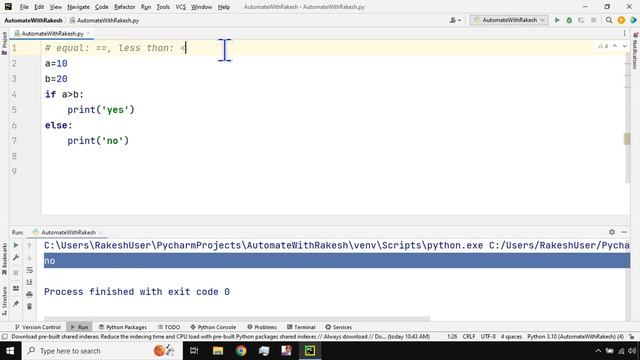640x360 pixels.
Task: Go to previous highlighted problem arrow
Action: pyautogui.click(x=615, y=46)
